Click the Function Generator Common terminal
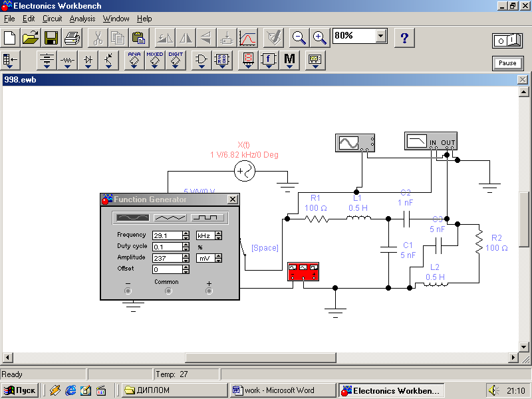This screenshot has height=399, width=532. 168,291
